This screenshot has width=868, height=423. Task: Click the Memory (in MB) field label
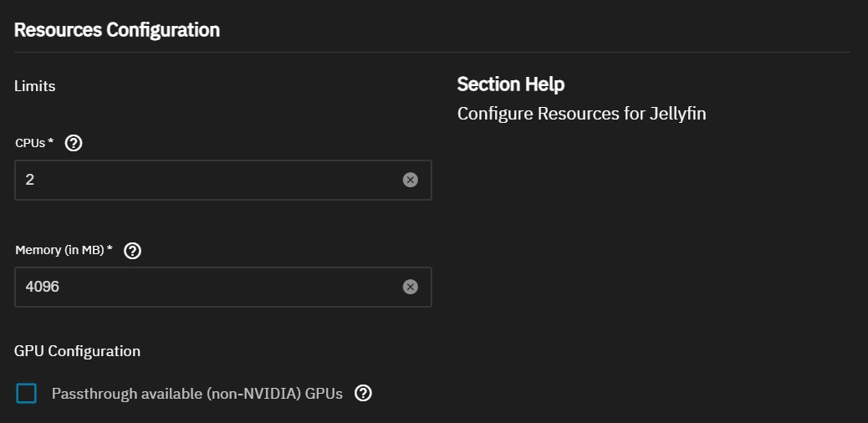point(64,250)
